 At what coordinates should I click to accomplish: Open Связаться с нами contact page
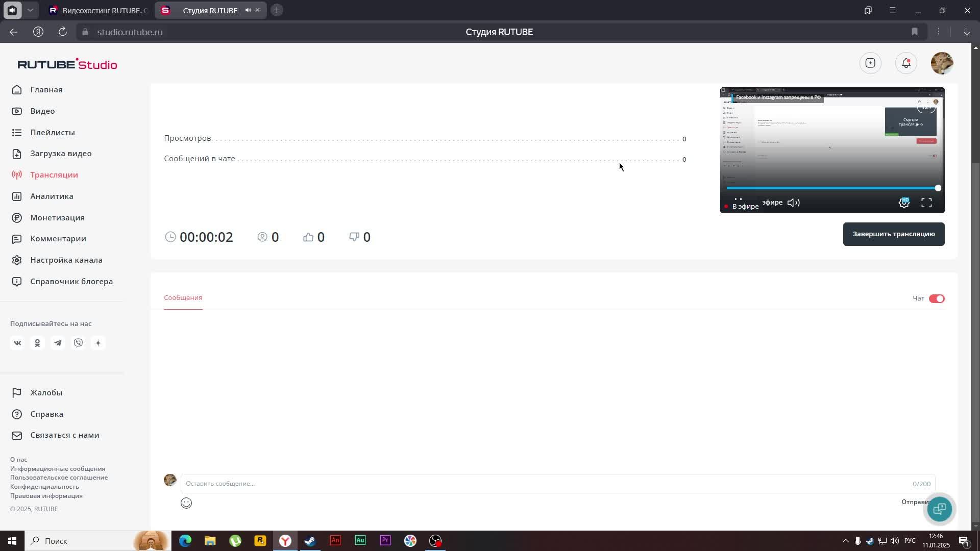[x=64, y=435]
